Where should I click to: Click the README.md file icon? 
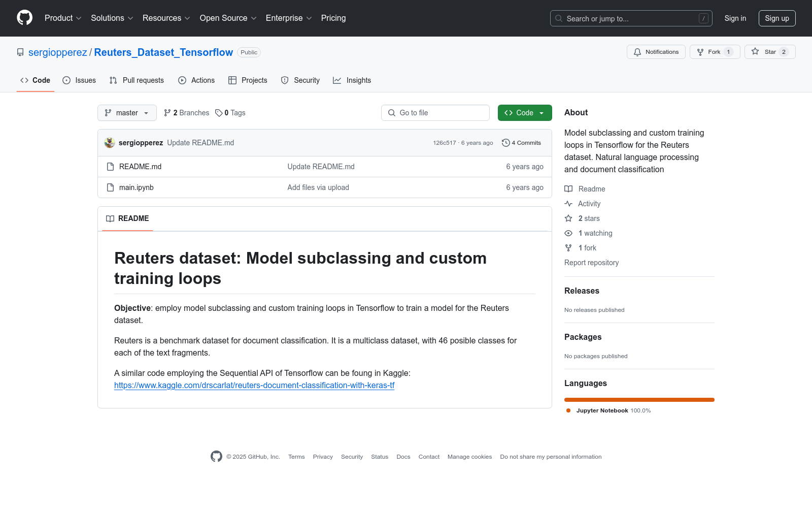[x=110, y=167]
